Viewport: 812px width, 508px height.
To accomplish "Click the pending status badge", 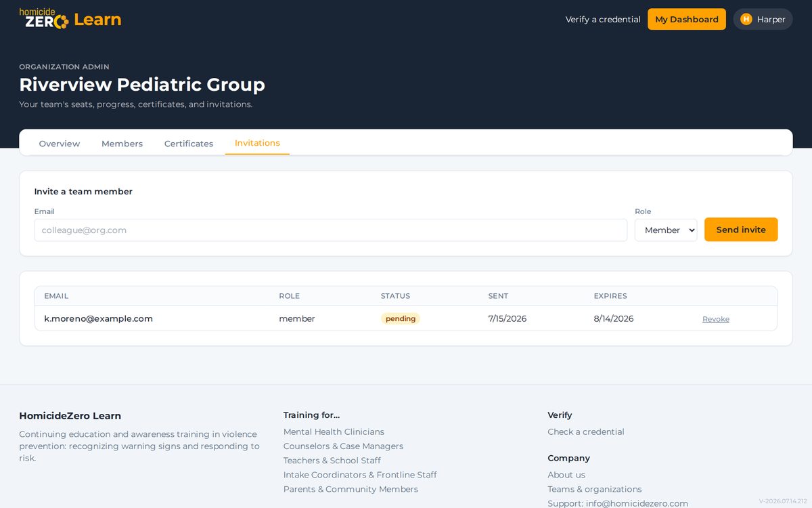I will point(401,318).
